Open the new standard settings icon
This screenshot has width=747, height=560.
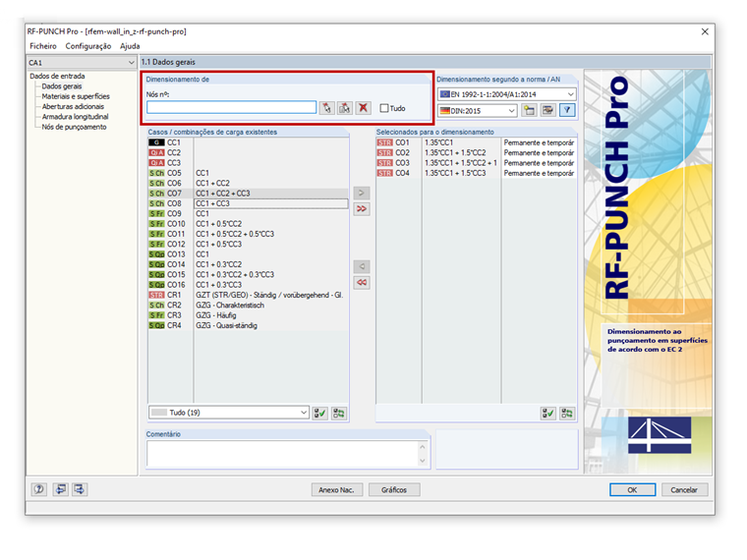[529, 110]
